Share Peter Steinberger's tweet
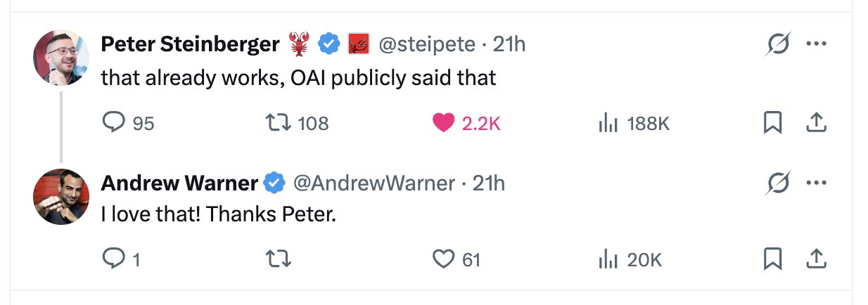 pos(815,124)
